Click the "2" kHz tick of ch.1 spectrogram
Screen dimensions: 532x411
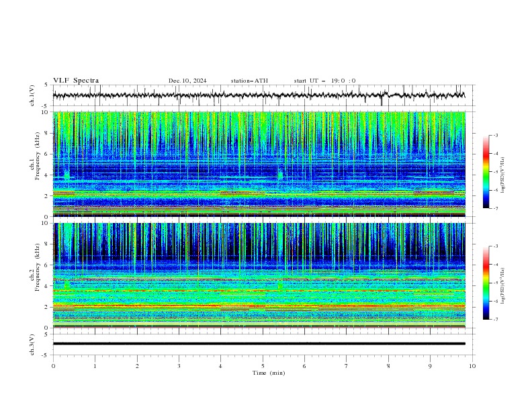47,195
